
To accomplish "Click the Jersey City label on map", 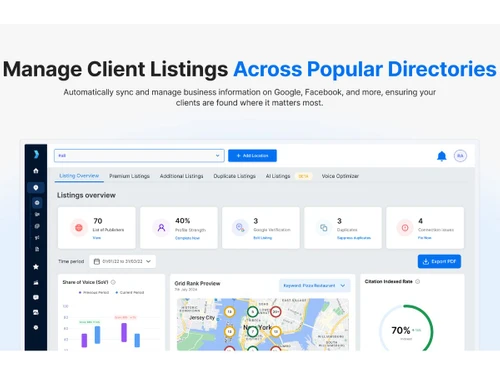I will pos(202,318).
